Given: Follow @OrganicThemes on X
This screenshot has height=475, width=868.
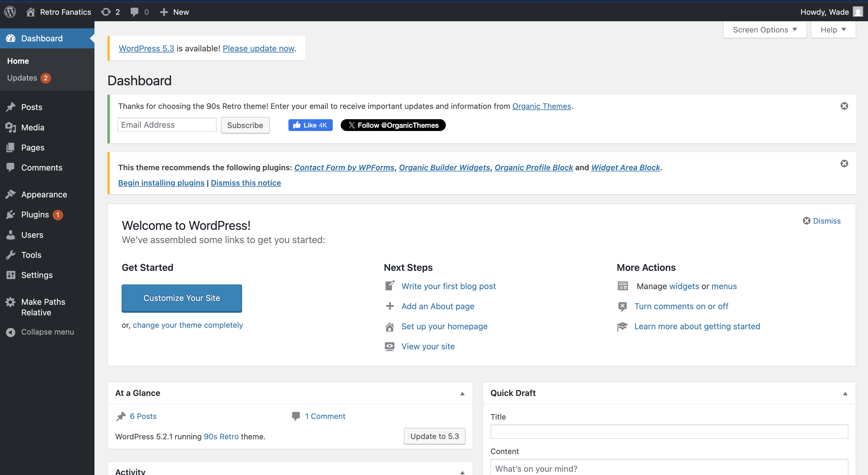Looking at the screenshot, I should point(393,125).
